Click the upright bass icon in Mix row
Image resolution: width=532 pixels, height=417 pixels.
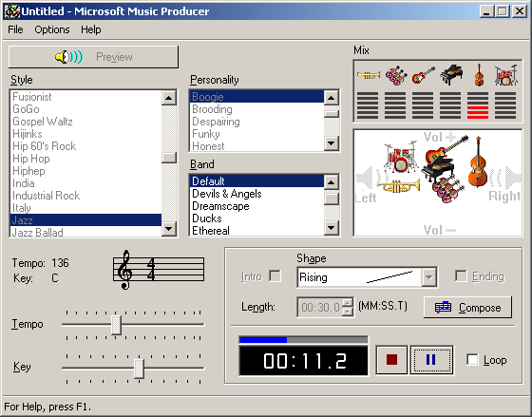[479, 75]
